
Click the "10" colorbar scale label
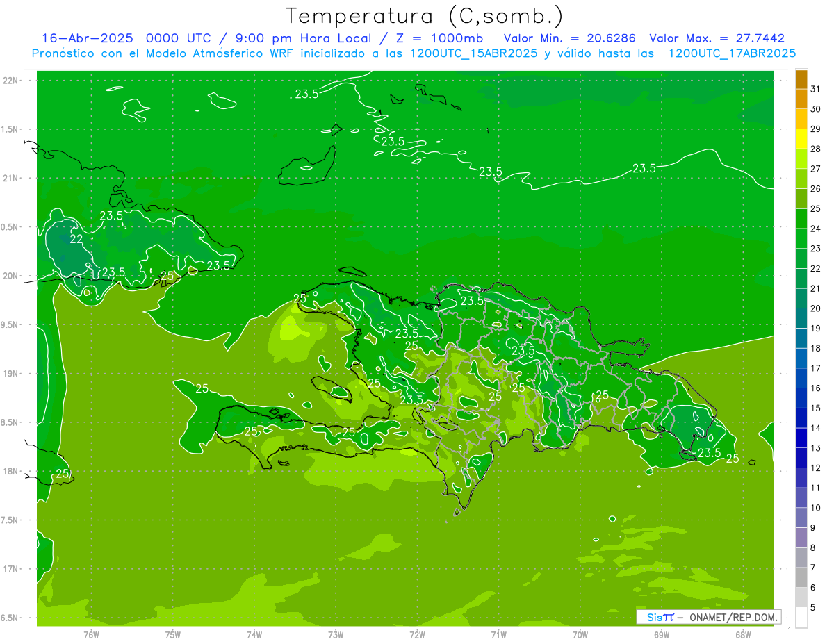tap(816, 508)
